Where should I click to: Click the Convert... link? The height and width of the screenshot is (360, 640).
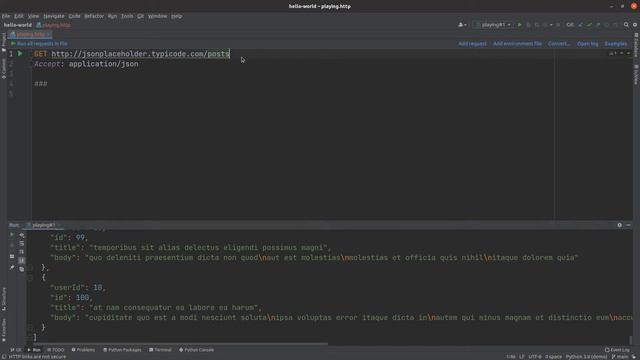pos(559,44)
